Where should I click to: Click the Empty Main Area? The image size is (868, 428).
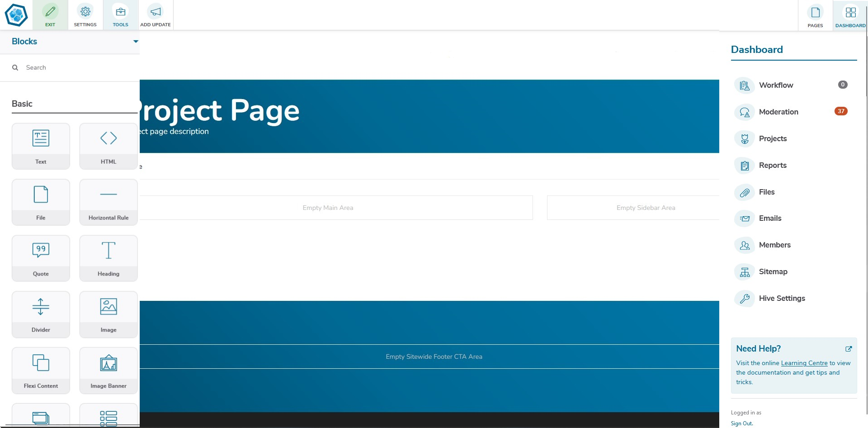(336, 208)
